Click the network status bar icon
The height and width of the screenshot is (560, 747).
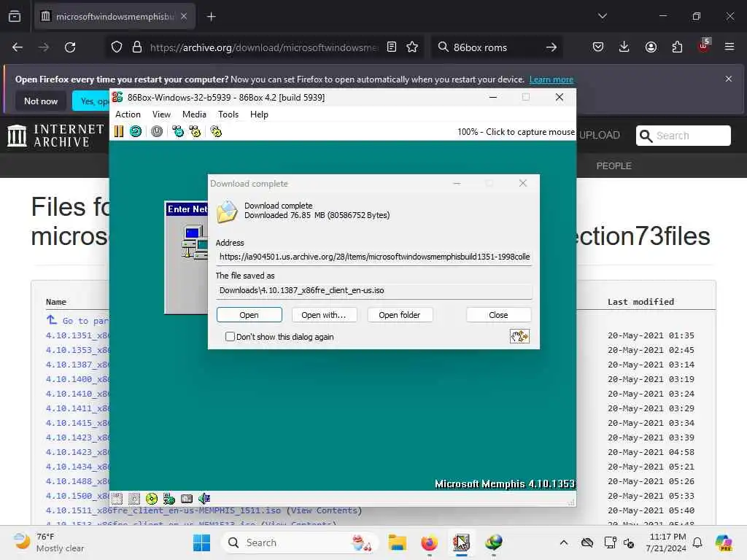coord(169,499)
